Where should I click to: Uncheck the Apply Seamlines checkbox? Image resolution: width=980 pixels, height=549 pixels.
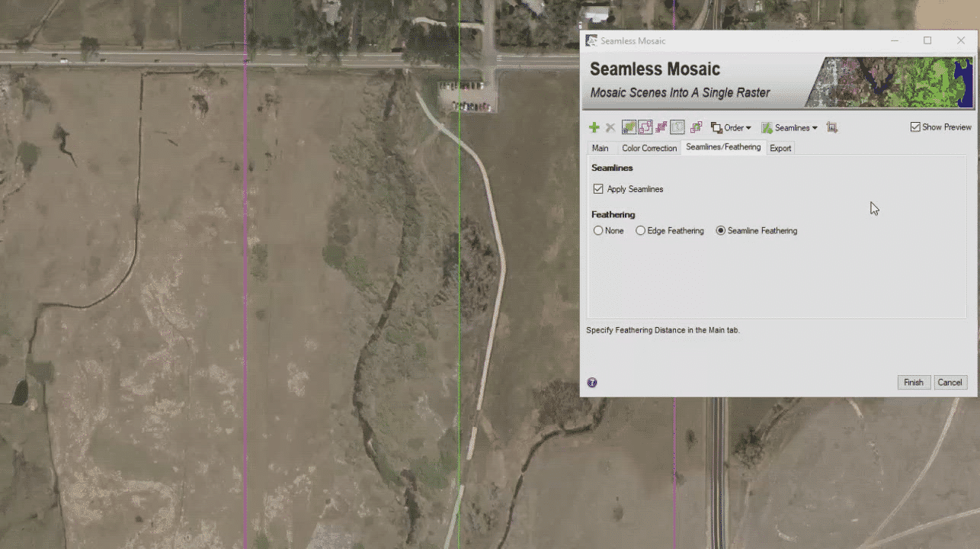click(x=598, y=189)
